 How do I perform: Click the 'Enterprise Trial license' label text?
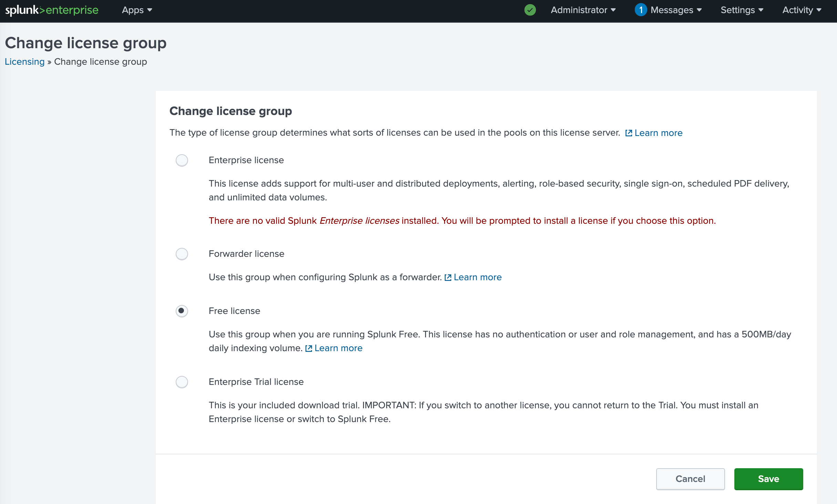(x=256, y=382)
